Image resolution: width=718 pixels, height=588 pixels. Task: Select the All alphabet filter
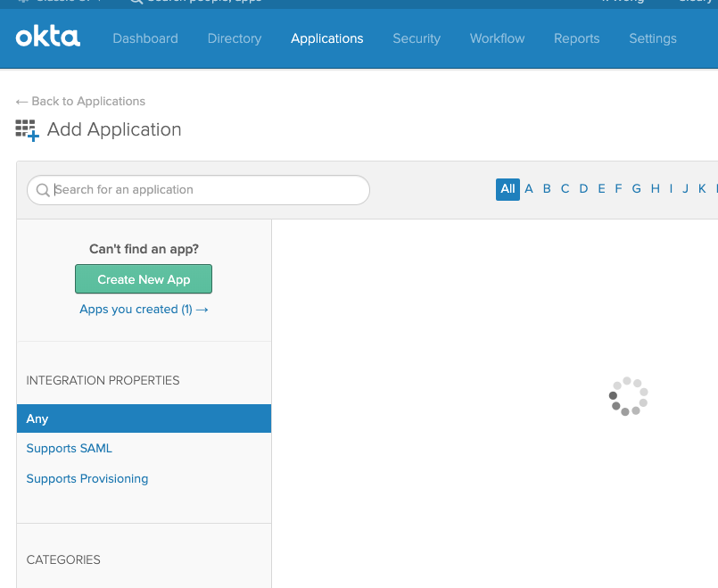(x=508, y=189)
